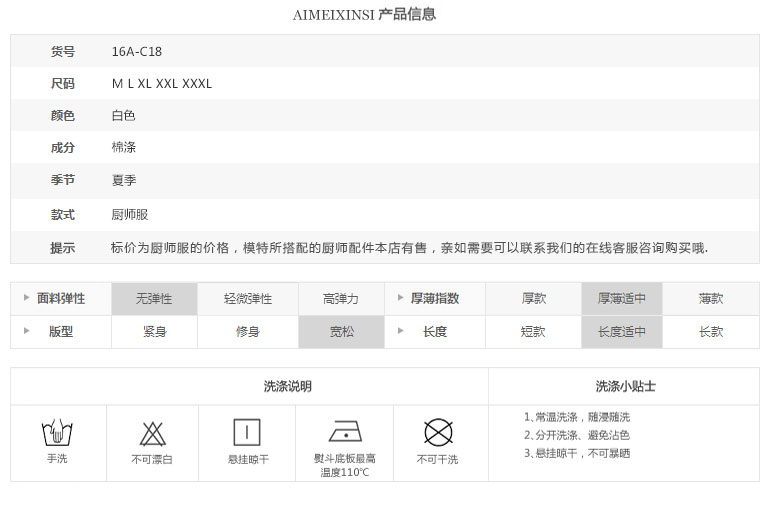Viewport: 780px width, 505px height.
Task: Click the arrow beside 长度
Action: tap(400, 330)
